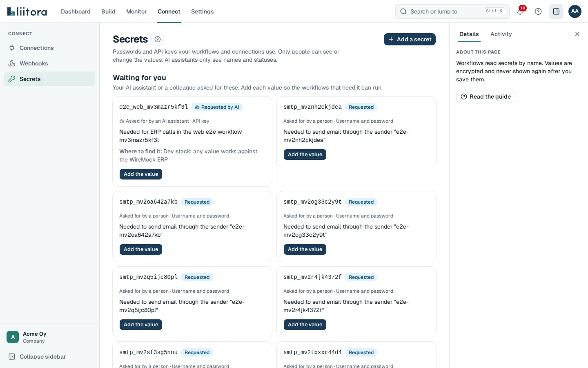Image resolution: width=588 pixels, height=368 pixels.
Task: Click the Requested badge on smtp_mv2og33c2y9t
Action: point(361,202)
